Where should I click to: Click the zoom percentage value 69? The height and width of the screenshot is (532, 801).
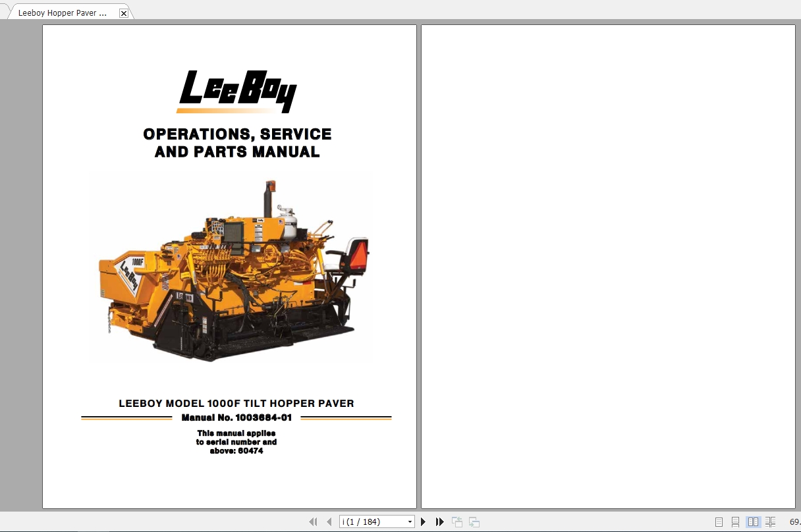(x=794, y=522)
